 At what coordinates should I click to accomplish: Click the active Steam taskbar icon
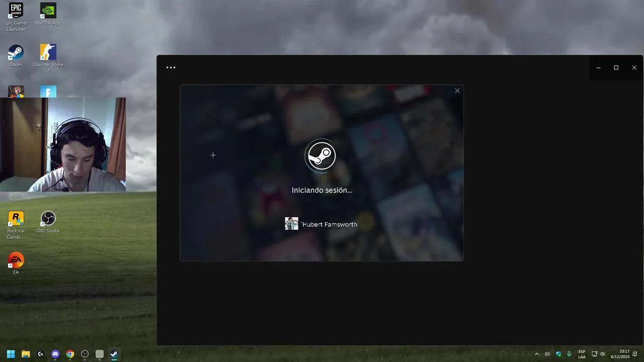pos(114,354)
